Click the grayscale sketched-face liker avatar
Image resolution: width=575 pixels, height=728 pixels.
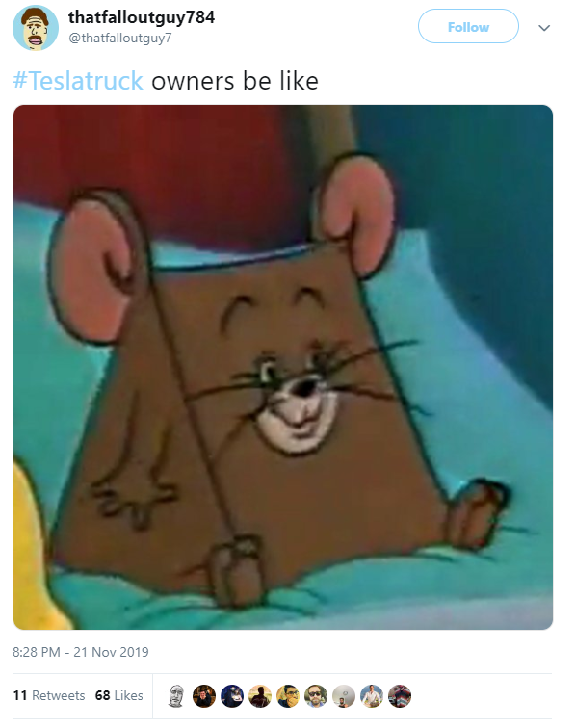(x=176, y=696)
